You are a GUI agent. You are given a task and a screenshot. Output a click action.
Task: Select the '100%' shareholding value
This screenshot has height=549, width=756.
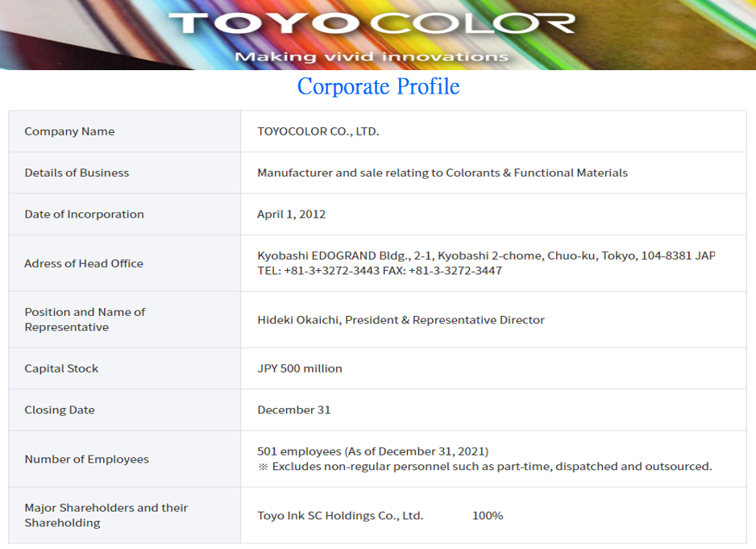click(x=488, y=516)
